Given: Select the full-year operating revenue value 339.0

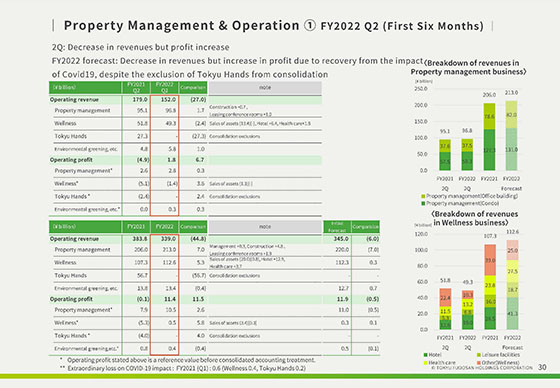Looking at the screenshot, I should [168, 239].
